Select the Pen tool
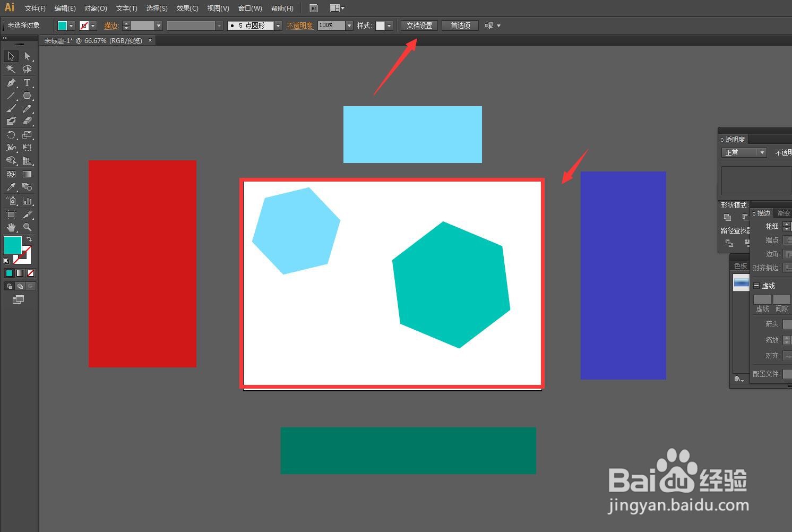Viewport: 792px width, 532px height. (11, 83)
